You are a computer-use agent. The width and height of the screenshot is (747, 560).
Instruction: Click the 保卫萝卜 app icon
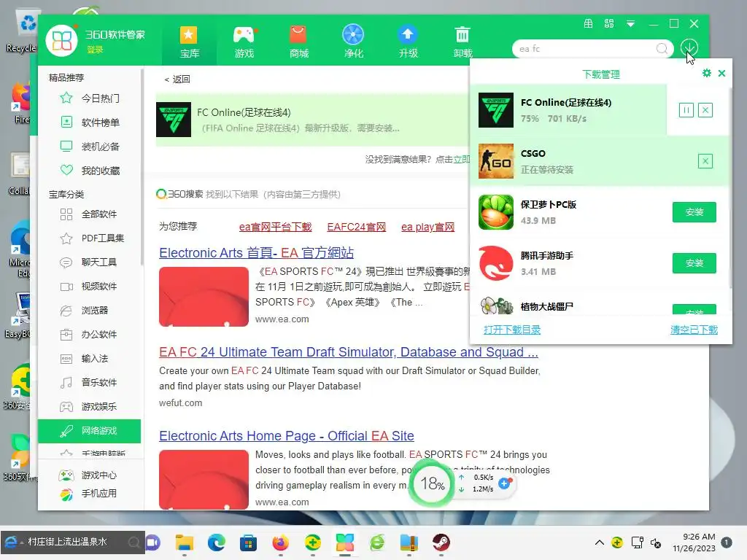coord(496,212)
